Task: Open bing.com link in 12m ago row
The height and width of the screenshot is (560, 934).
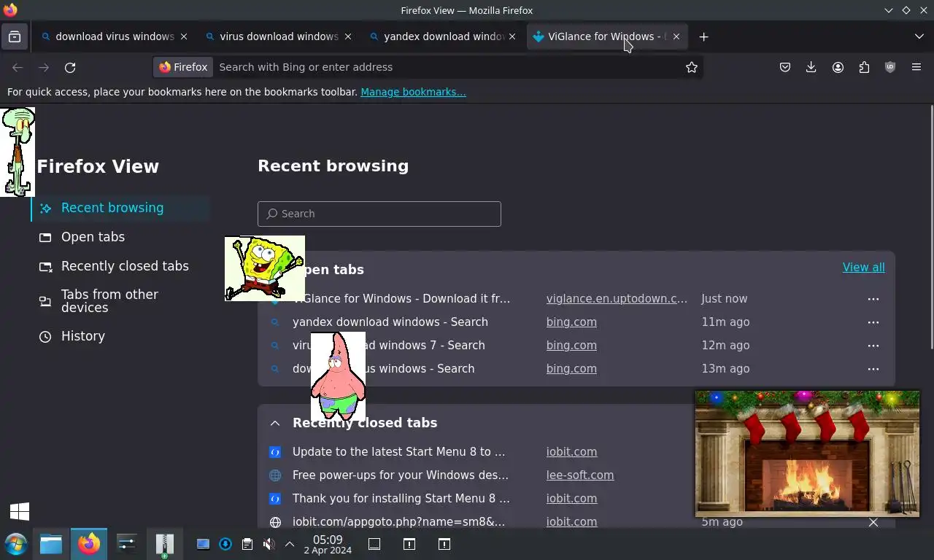Action: point(571,346)
